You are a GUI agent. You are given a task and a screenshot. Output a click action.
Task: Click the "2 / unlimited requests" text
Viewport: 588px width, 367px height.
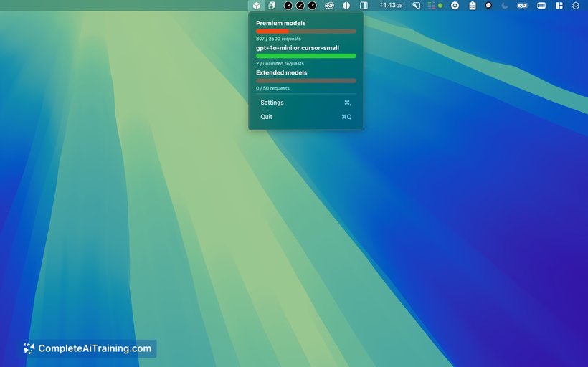click(280, 63)
